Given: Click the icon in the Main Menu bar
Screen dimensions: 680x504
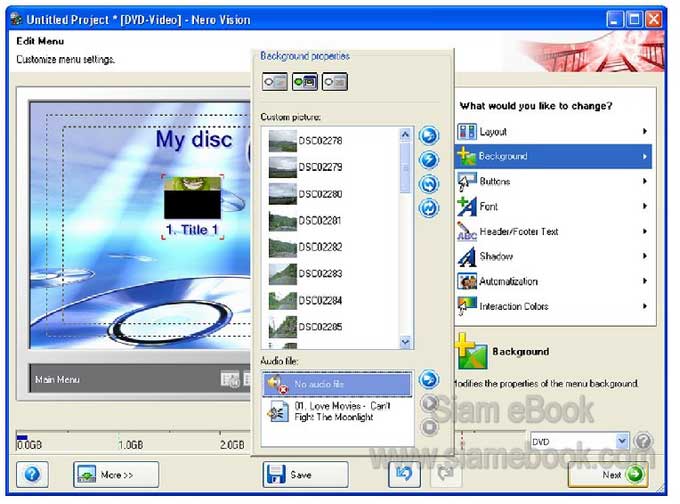Looking at the screenshot, I should (x=230, y=380).
